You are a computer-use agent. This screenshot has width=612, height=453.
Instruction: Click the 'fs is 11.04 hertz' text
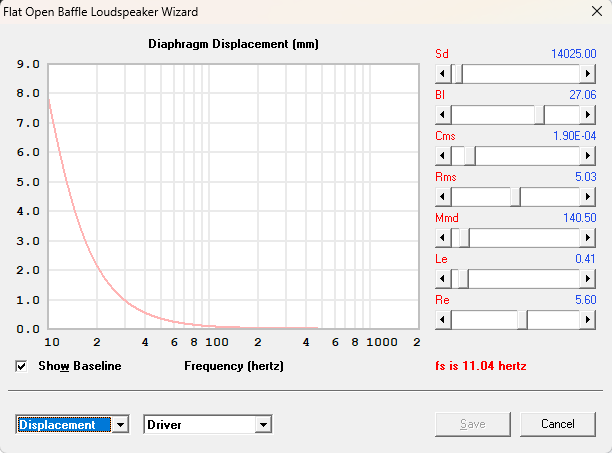coord(481,366)
